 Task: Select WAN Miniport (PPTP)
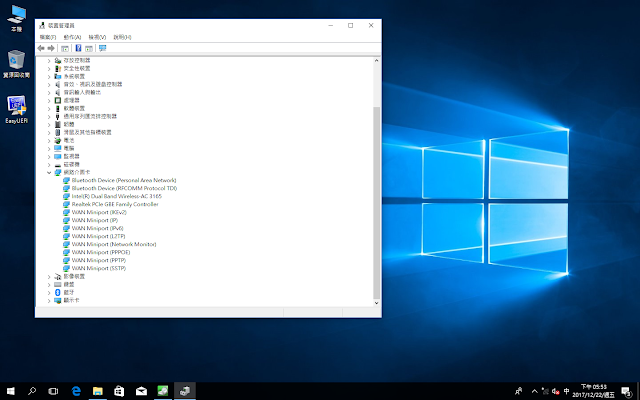[99, 260]
